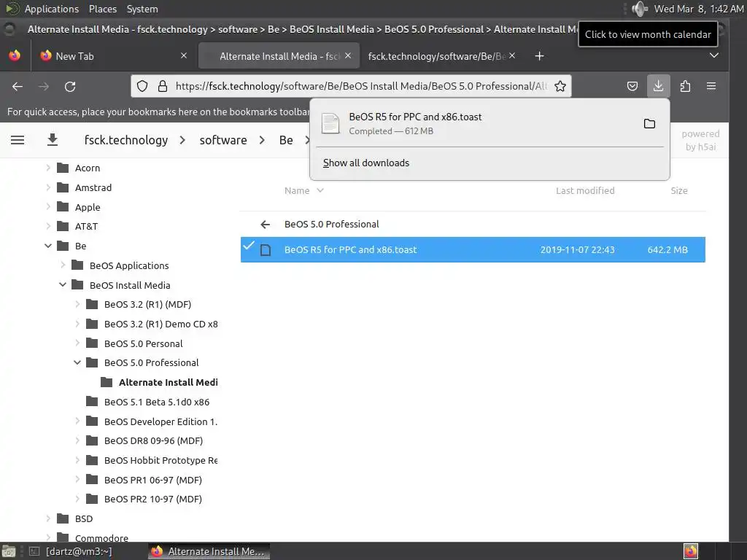Open the list all tabs dropdown
This screenshot has height=560, width=747.
point(713,55)
